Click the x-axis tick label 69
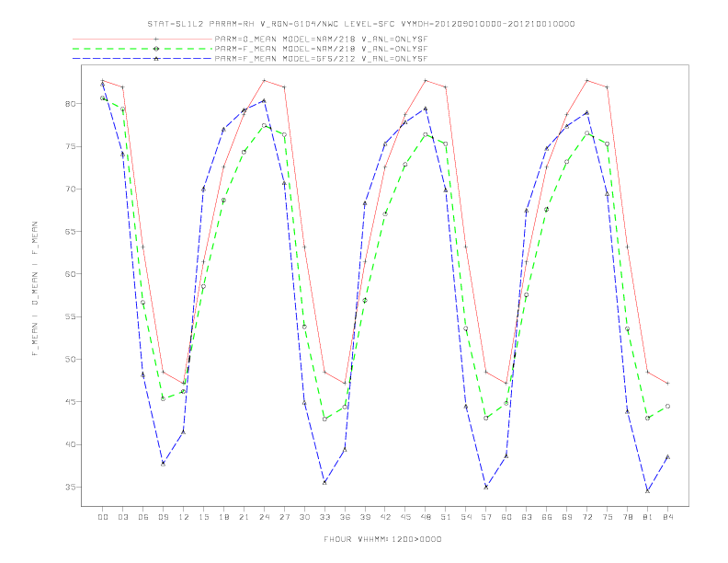This screenshot has width=728, height=563. click(567, 517)
